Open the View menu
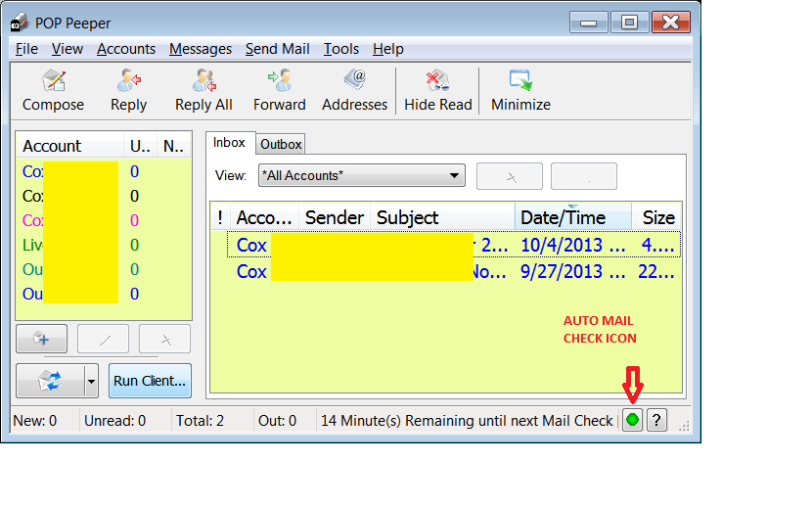 pos(68,49)
